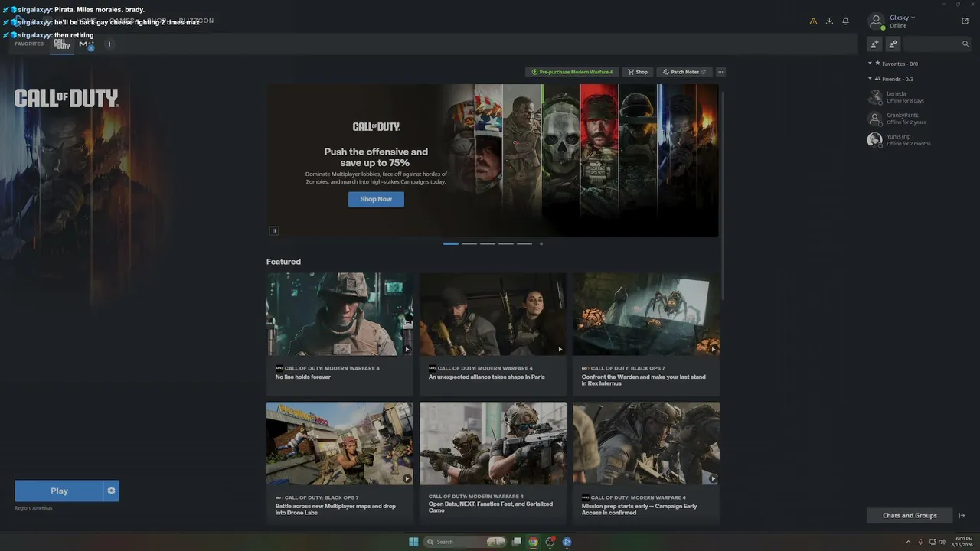
Task: Open the taskbar clock and date
Action: click(x=962, y=542)
